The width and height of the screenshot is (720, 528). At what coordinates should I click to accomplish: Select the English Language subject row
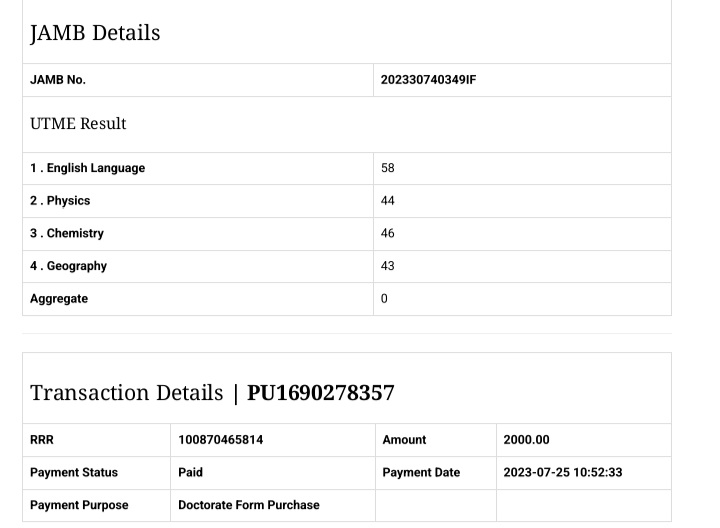coord(88,168)
